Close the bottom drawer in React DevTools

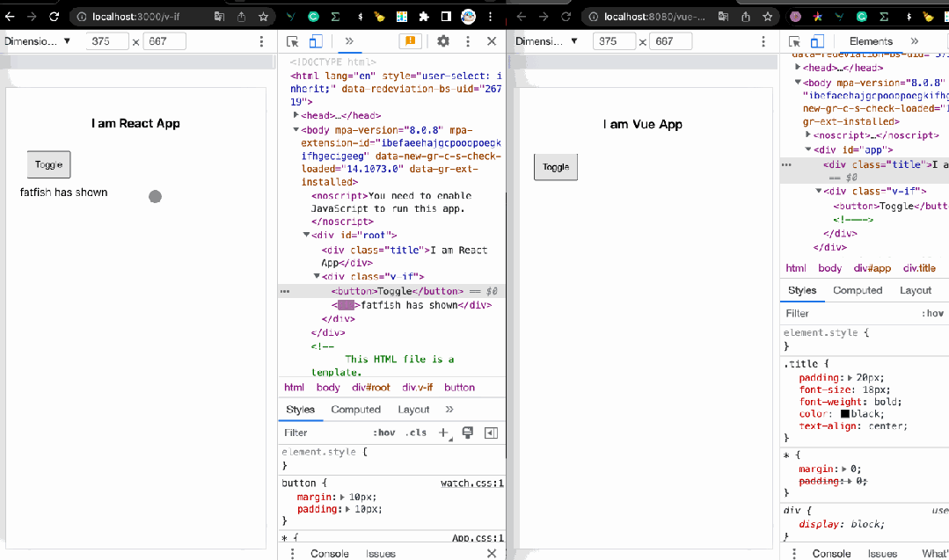492,553
